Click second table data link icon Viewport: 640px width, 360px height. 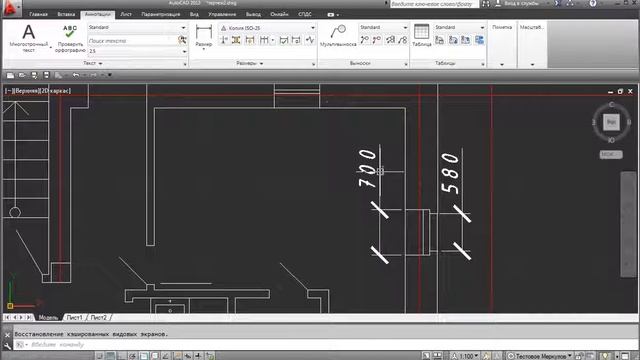pos(453,40)
